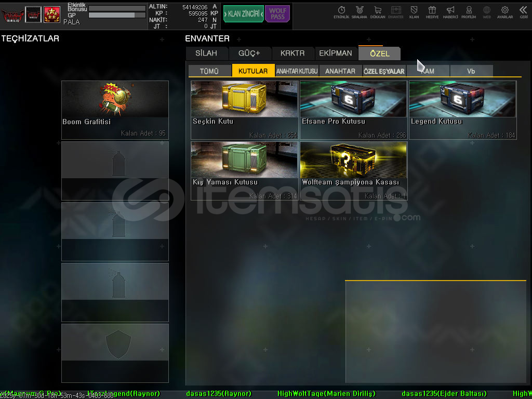Open the Envanter inventory icon

pyautogui.click(x=395, y=12)
